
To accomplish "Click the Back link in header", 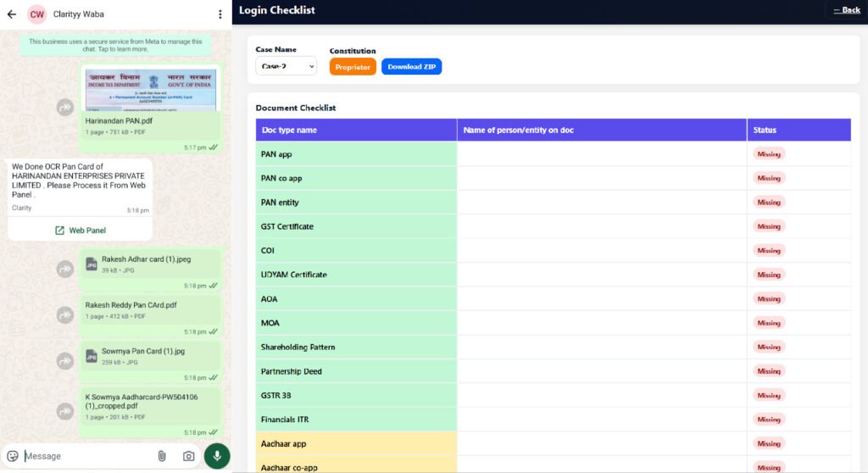I will point(846,10).
